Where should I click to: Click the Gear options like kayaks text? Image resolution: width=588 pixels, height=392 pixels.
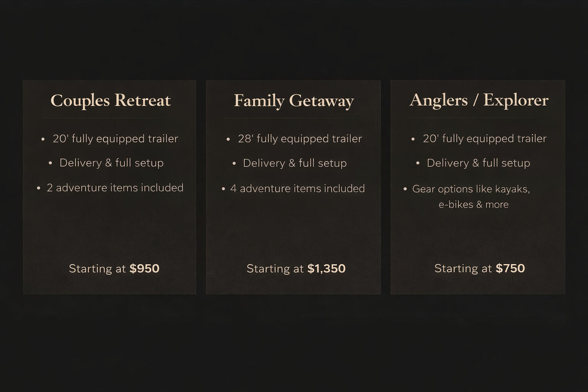click(x=471, y=189)
